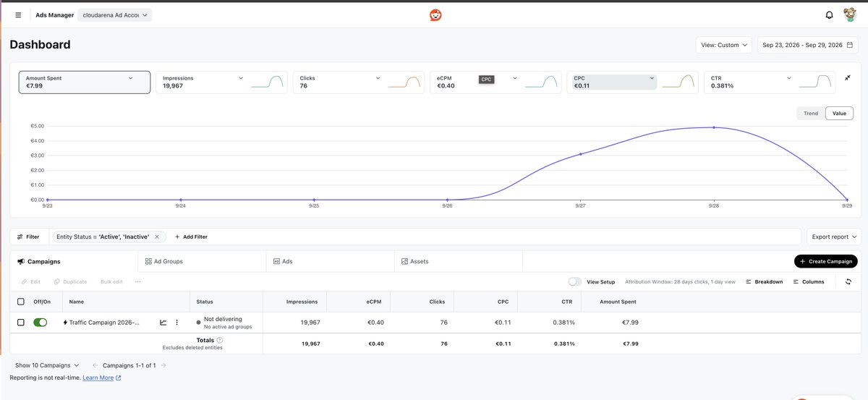Open the campaign row three-dot menu
The image size is (868, 400).
(x=176, y=323)
